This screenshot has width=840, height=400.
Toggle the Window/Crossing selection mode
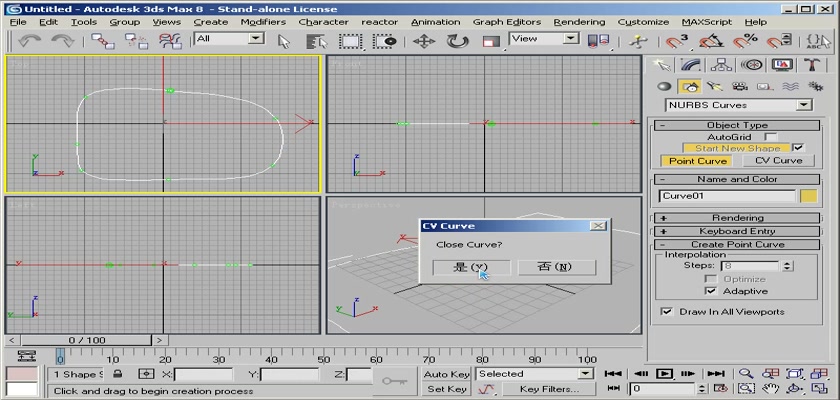tap(385, 41)
